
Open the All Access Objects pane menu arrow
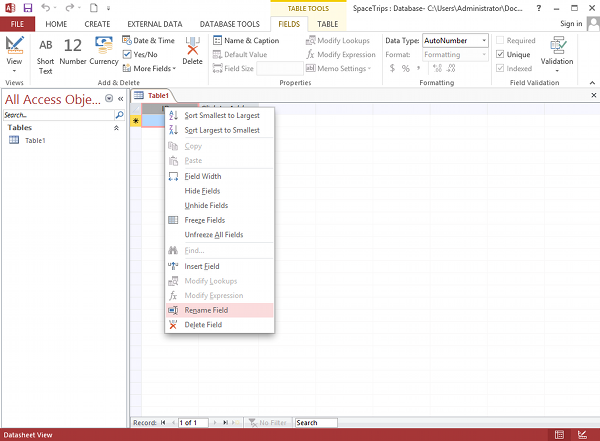pos(109,98)
